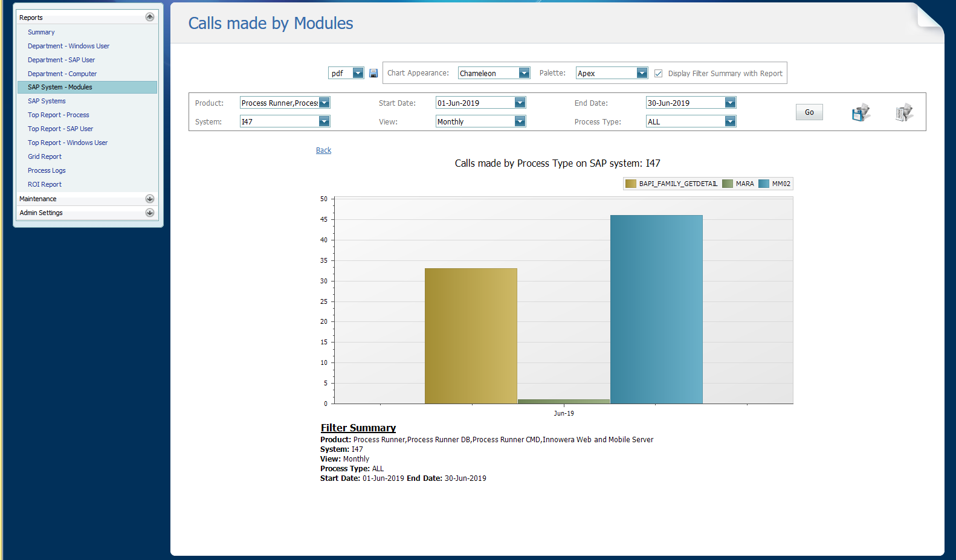Click the Maintenance section header
This screenshot has height=560, width=956.
(x=87, y=199)
